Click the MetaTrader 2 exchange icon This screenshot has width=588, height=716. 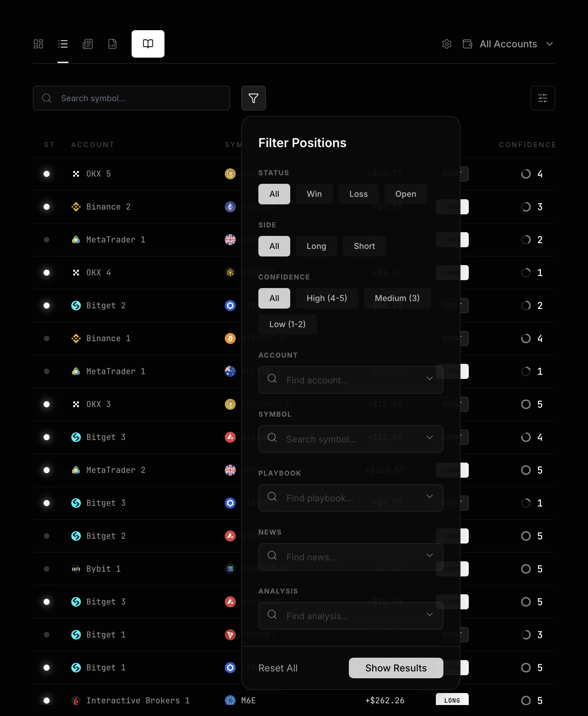(76, 470)
